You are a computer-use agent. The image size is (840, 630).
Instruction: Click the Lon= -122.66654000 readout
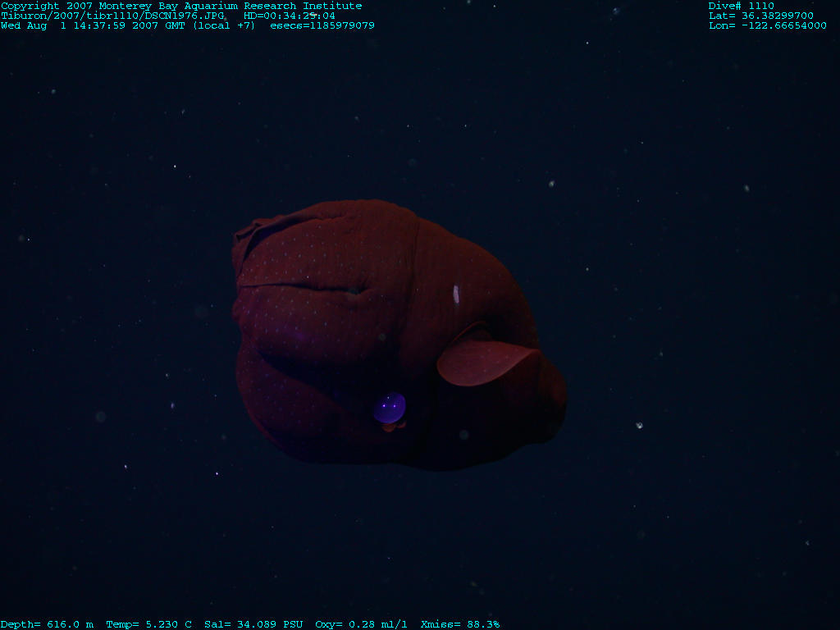pyautogui.click(x=767, y=25)
